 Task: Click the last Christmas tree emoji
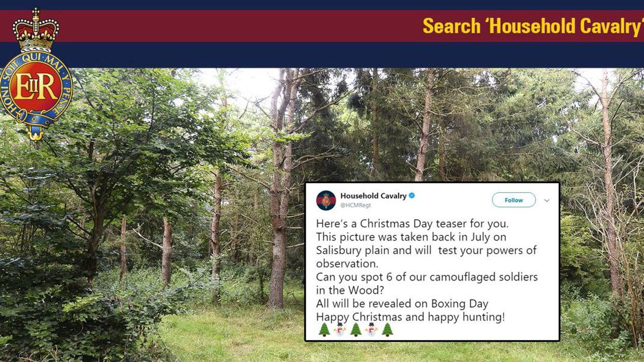pyautogui.click(x=387, y=330)
